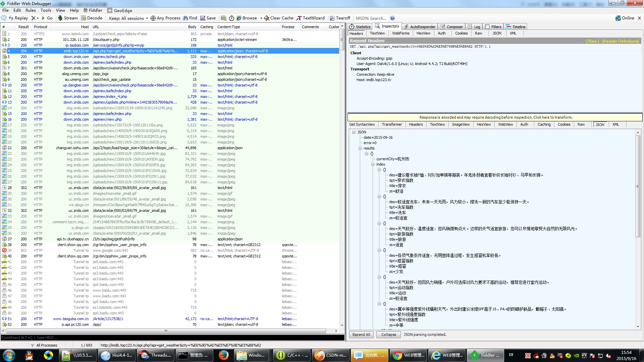
Task: Click the session list vertical scrollbar thumb
Action: click(342, 40)
